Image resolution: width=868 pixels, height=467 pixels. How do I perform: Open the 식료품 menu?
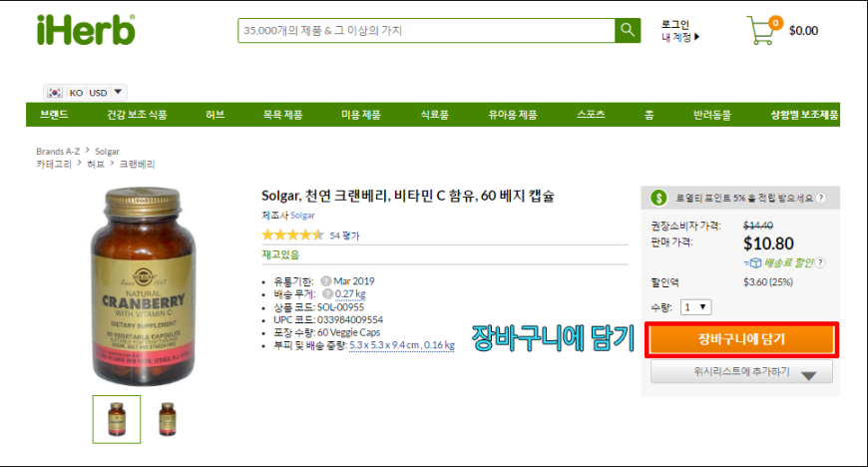[435, 115]
